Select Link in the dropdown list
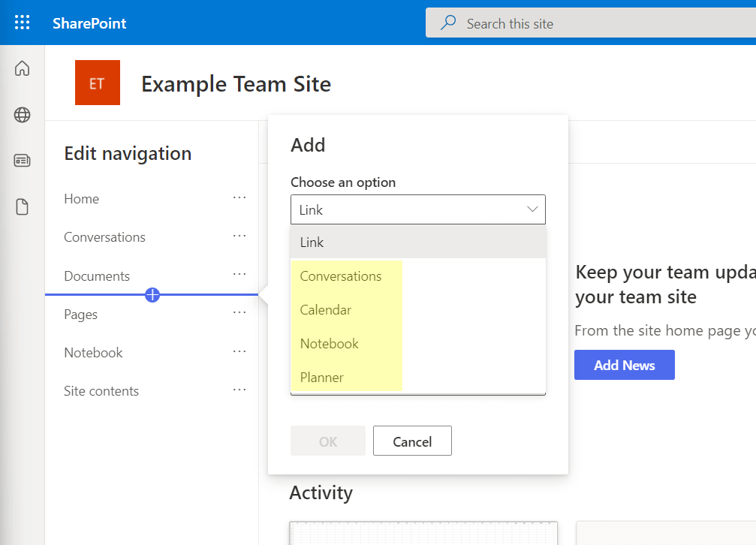Viewport: 756px width, 545px height. tap(418, 242)
